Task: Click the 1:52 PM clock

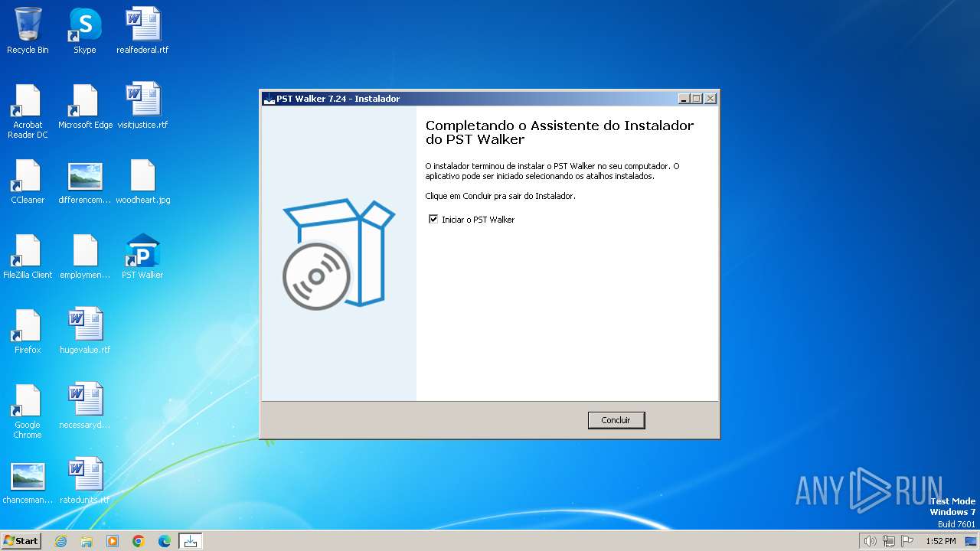Action: point(941,541)
